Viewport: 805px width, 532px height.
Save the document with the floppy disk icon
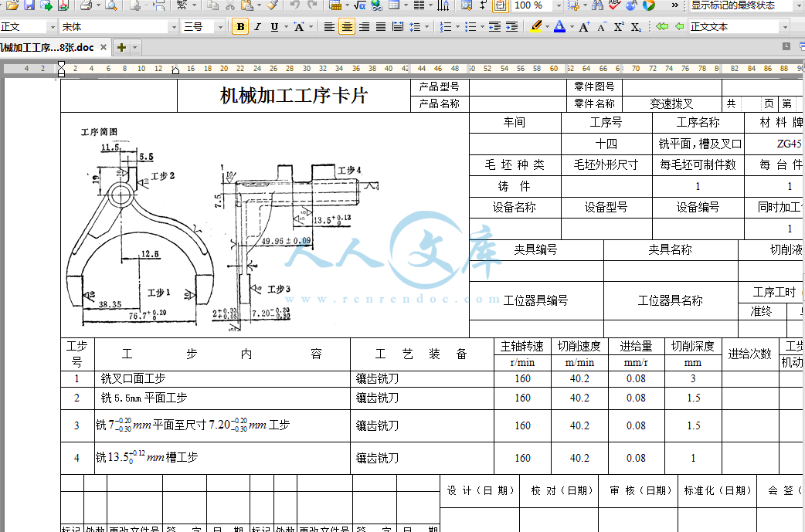pos(29,5)
